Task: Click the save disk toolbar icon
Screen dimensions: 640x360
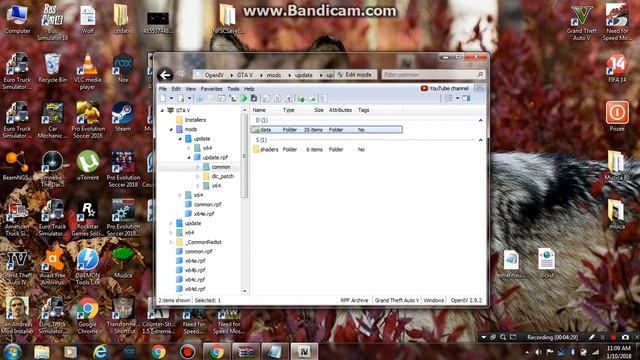Action: [254, 98]
